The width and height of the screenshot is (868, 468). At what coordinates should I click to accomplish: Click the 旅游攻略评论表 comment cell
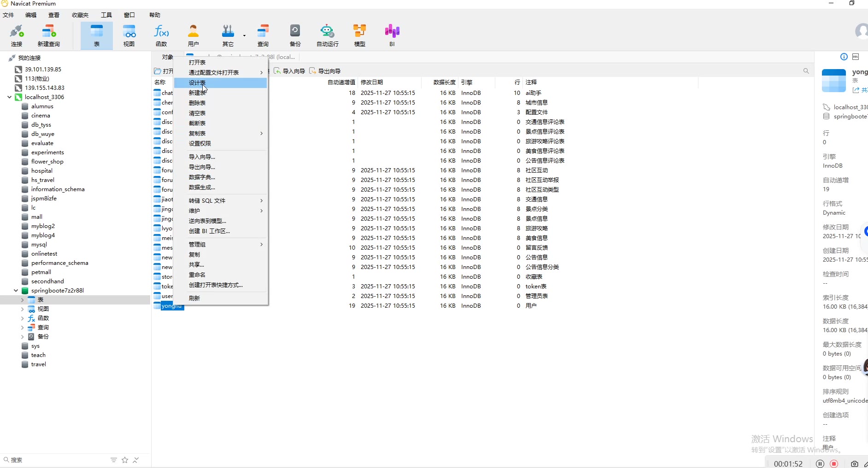(545, 141)
